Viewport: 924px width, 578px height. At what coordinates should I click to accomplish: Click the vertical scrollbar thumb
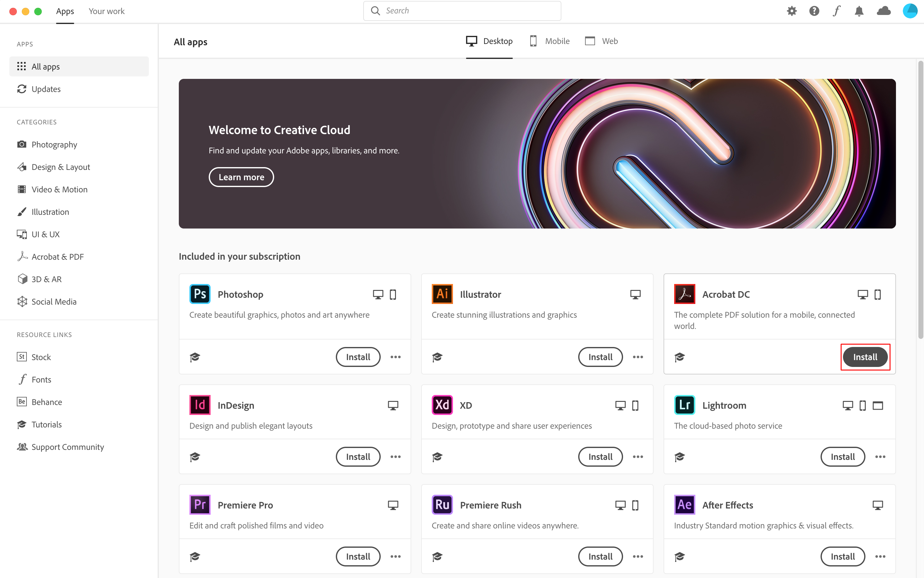(921, 199)
